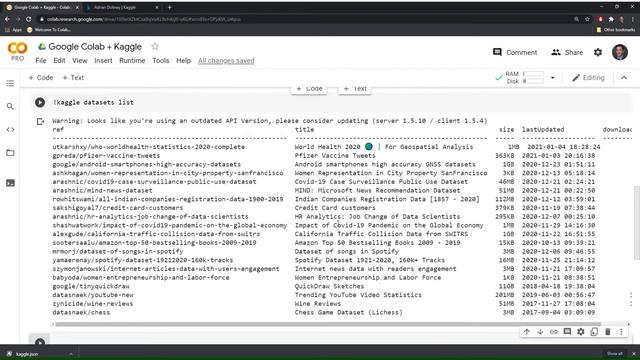Open Other bookmarks folder
The height and width of the screenshot is (360, 640).
pos(616,30)
